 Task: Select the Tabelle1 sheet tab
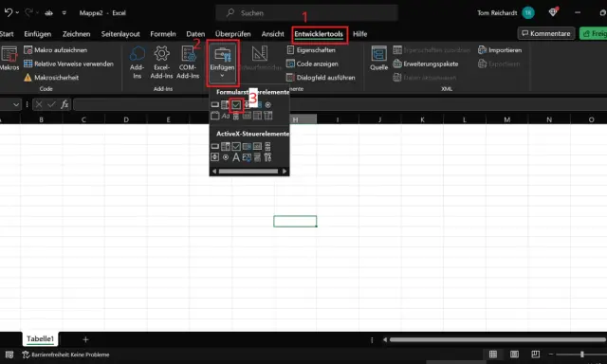tap(40, 338)
